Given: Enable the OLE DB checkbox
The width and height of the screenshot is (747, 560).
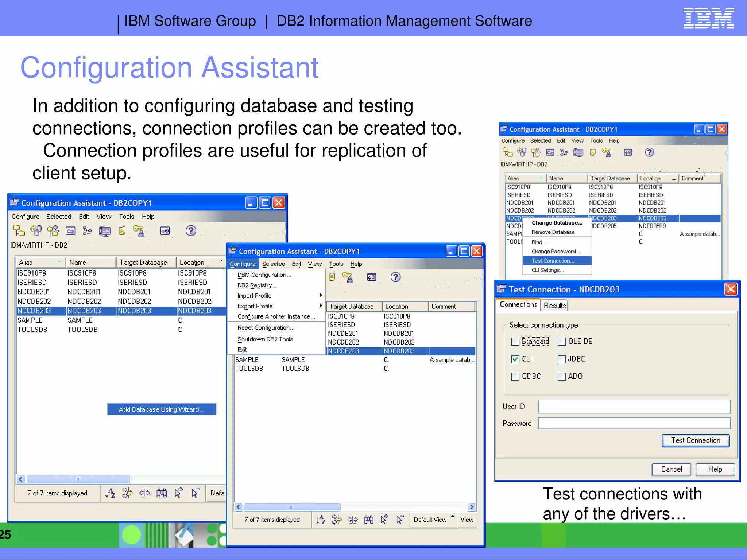Looking at the screenshot, I should point(562,342).
